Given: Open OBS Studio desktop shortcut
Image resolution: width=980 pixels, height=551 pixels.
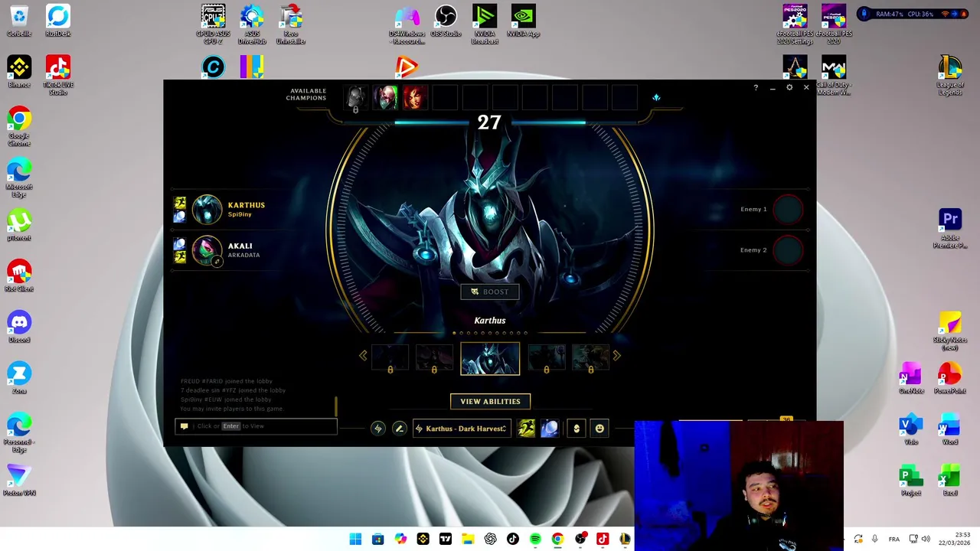Looking at the screenshot, I should click(x=446, y=21).
